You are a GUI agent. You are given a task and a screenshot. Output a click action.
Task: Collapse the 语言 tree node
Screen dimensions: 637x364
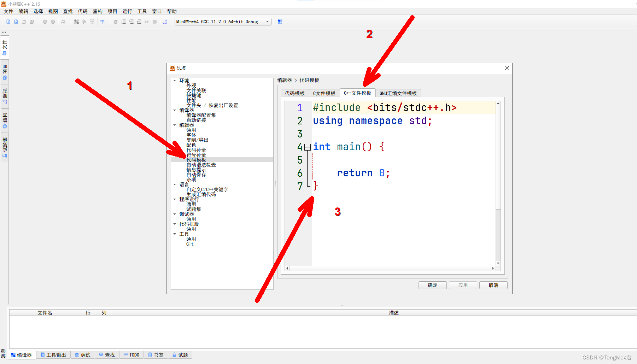[175, 184]
